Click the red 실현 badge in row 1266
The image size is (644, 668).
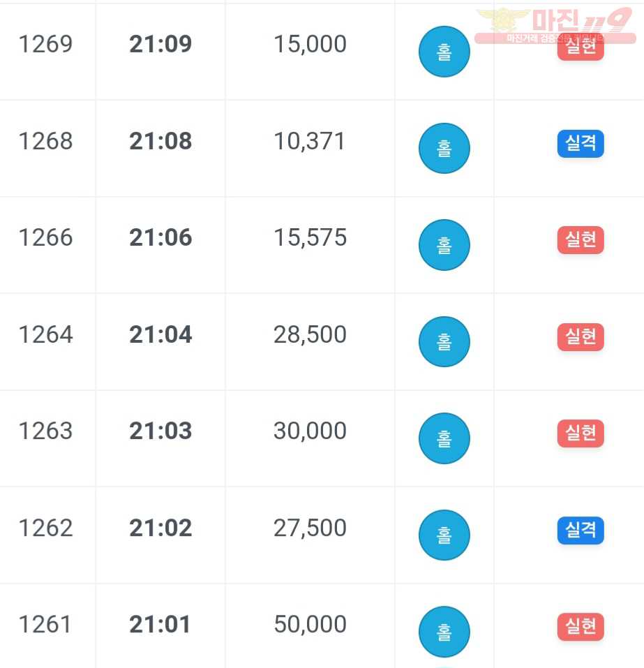click(581, 240)
